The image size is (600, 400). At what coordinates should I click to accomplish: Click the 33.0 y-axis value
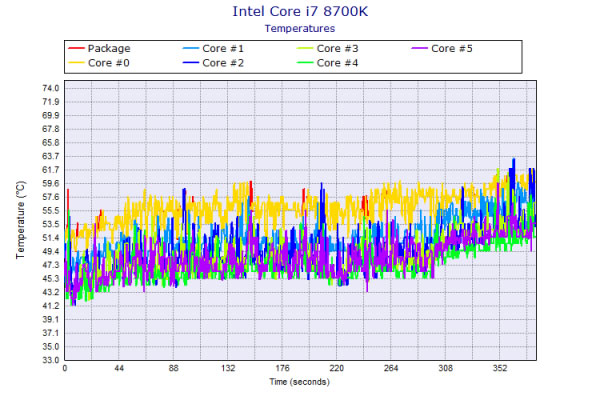(x=51, y=360)
